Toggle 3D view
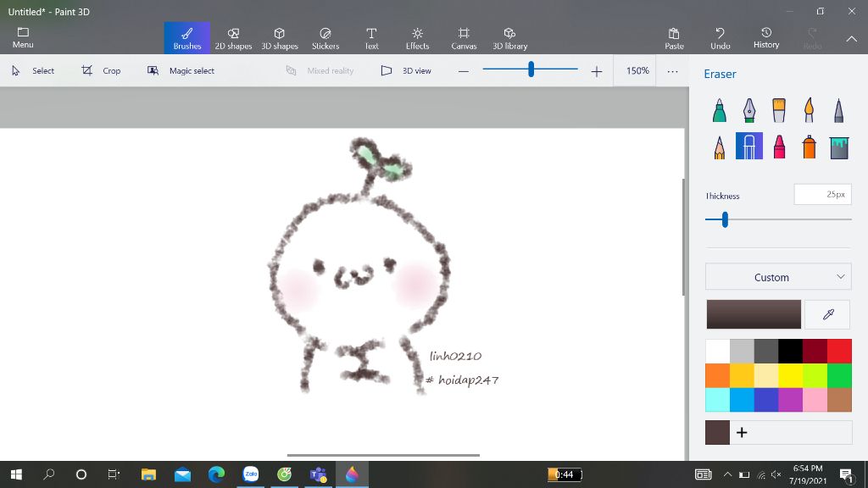868x488 pixels. pos(406,71)
